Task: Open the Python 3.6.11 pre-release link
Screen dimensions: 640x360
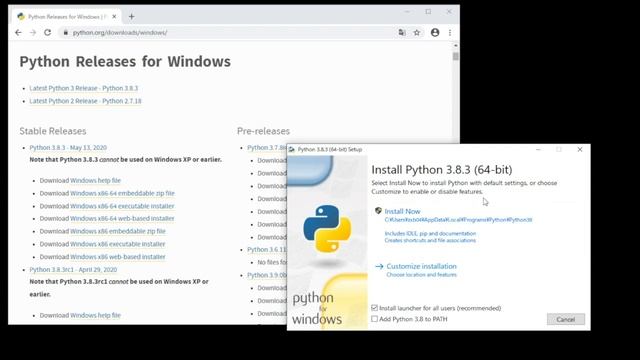Action: pos(267,249)
